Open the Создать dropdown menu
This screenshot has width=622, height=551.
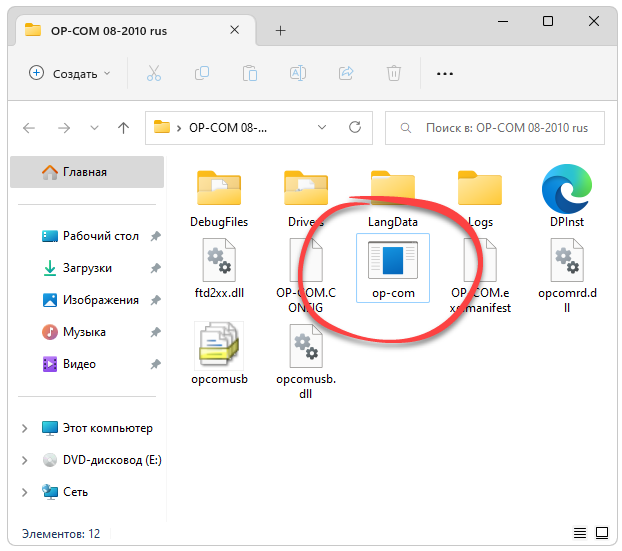pyautogui.click(x=70, y=73)
